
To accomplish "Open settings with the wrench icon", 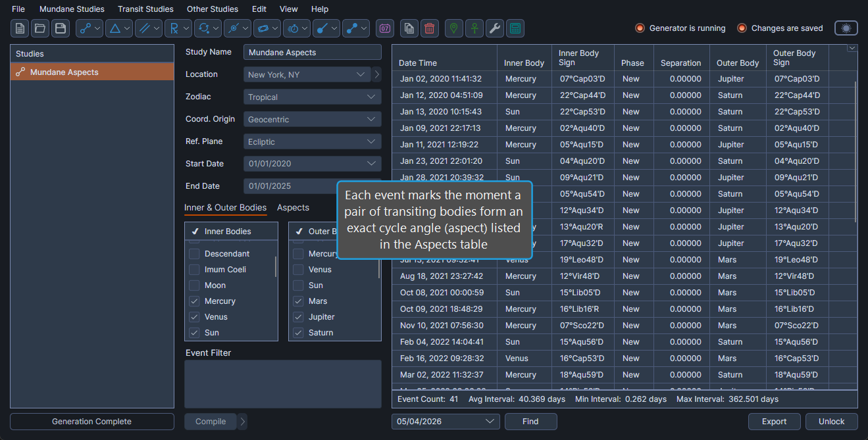I will [495, 28].
